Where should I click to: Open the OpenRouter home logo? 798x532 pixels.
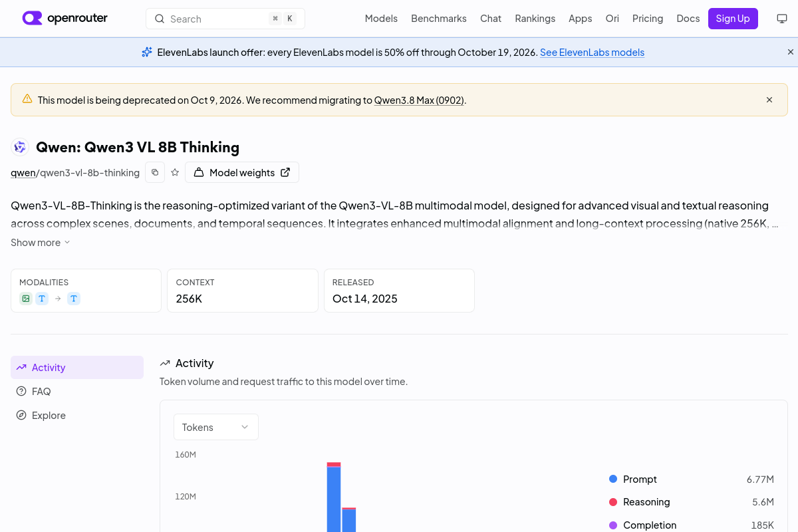(x=65, y=19)
